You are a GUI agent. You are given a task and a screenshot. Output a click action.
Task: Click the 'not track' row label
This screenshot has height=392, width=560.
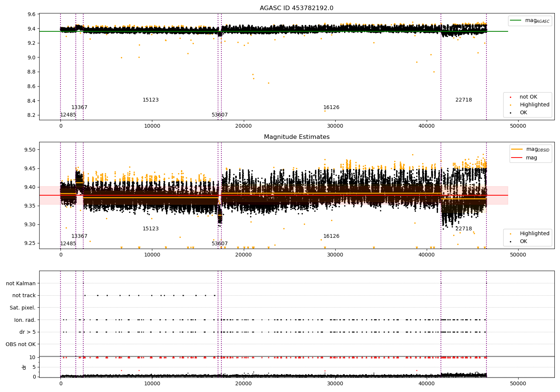coord(24,296)
